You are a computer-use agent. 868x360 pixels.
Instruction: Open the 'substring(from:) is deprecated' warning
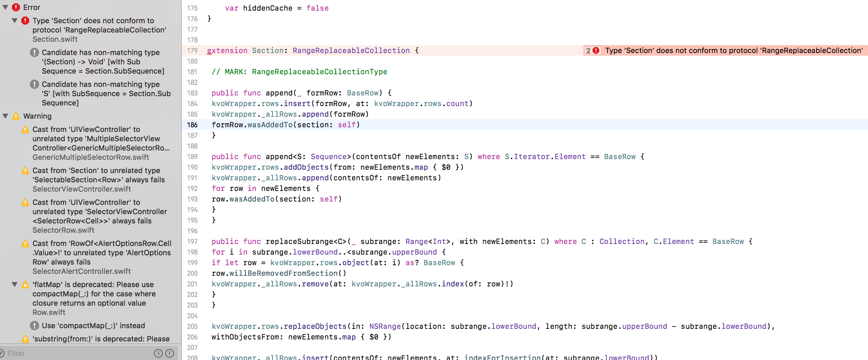[101, 339]
